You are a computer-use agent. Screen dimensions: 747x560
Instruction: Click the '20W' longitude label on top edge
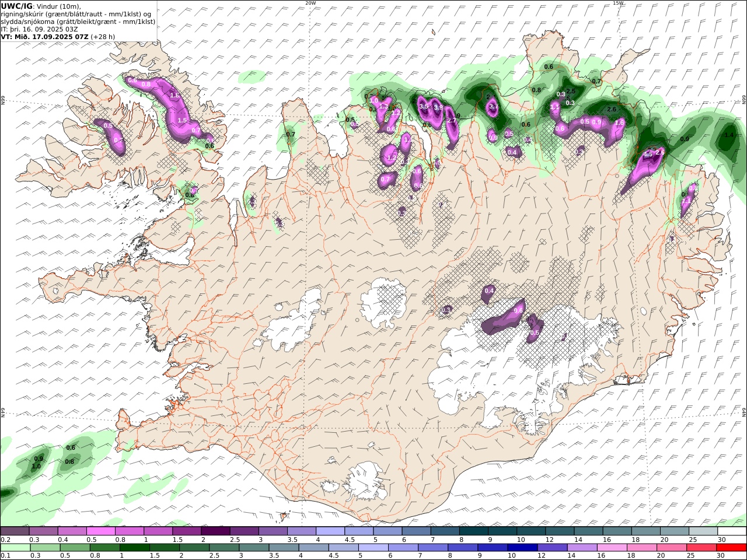[x=310, y=3]
